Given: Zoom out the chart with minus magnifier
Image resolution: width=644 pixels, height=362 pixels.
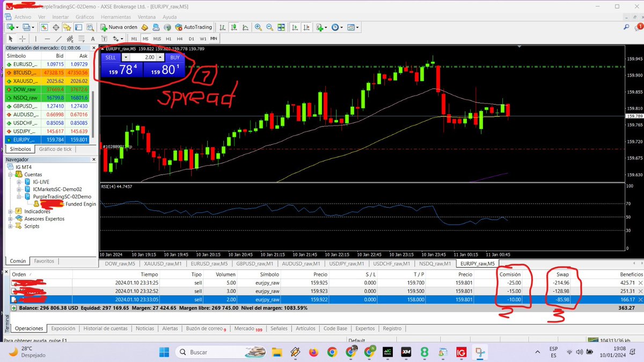Looking at the screenshot, I should pos(269,27).
